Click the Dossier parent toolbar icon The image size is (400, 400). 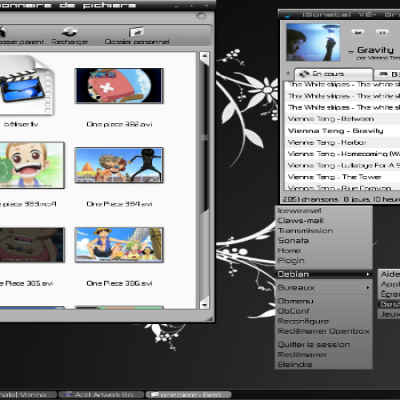click(3, 32)
